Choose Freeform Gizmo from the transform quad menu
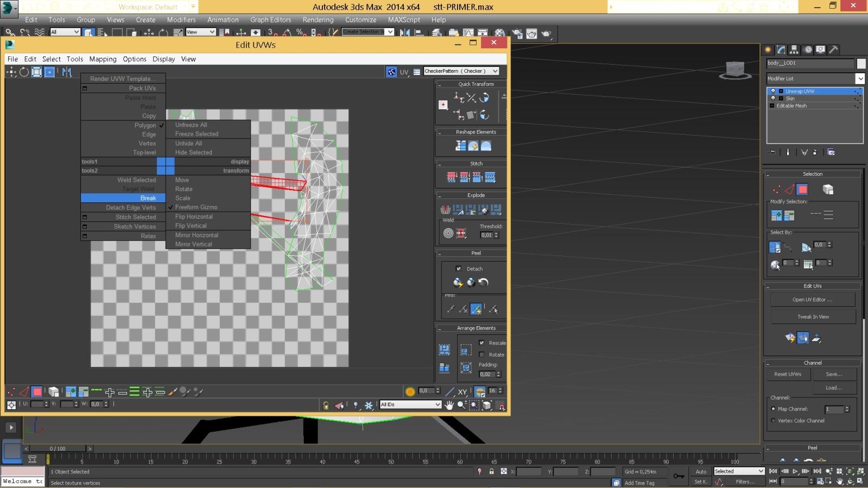The height and width of the screenshot is (488, 868). pos(196,207)
